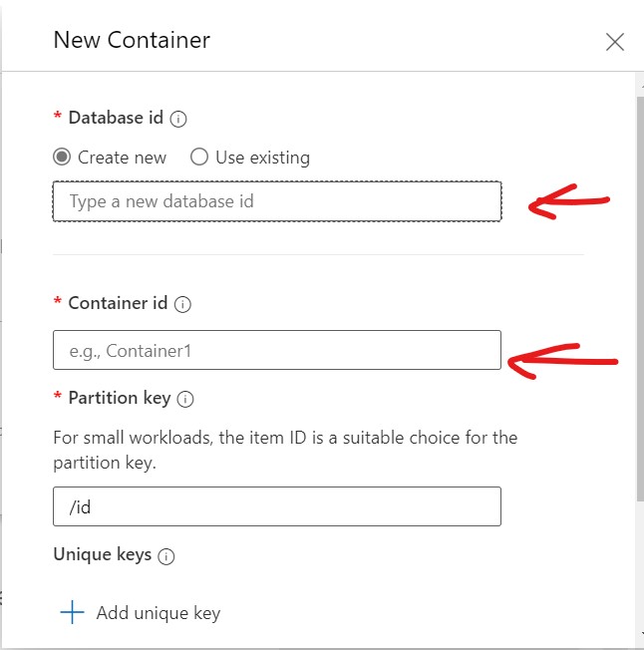Select the Create new radio button
644x650 pixels.
63,158
